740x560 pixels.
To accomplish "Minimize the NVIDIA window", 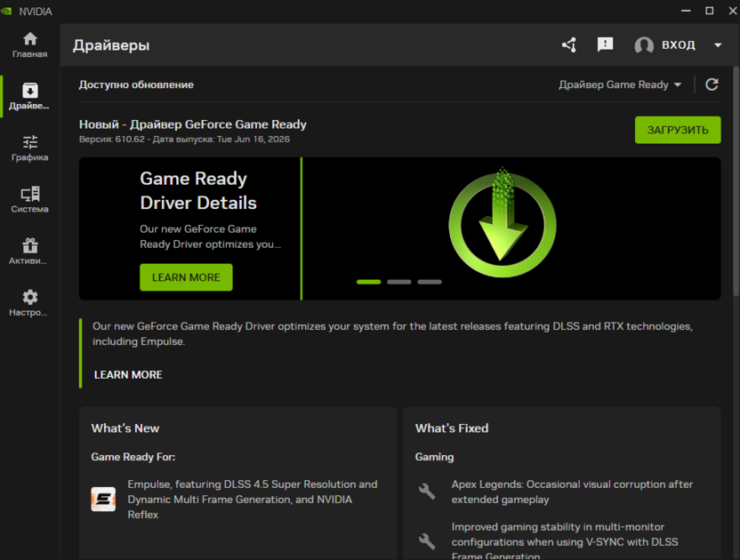I will pyautogui.click(x=686, y=11).
